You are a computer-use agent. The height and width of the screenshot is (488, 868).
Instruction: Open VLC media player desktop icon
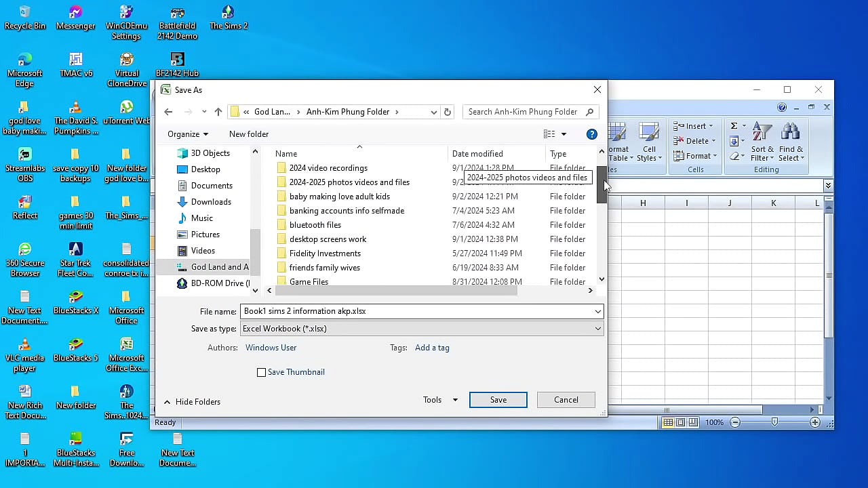[x=25, y=355]
